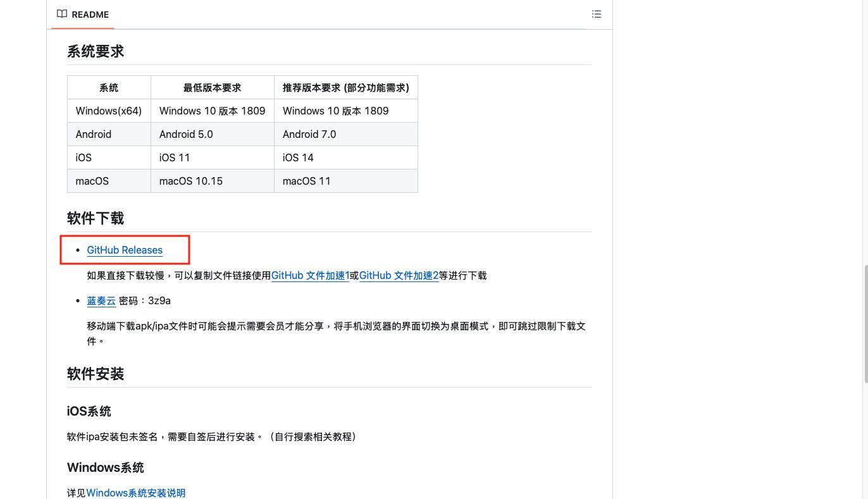Screen dimensions: 868x499
Task: Click the 软件安装 heading
Action: click(x=96, y=374)
